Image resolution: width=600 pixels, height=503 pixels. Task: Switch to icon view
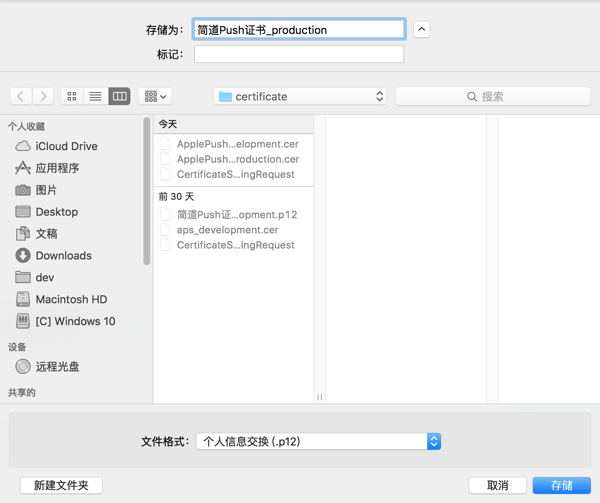coord(72,96)
